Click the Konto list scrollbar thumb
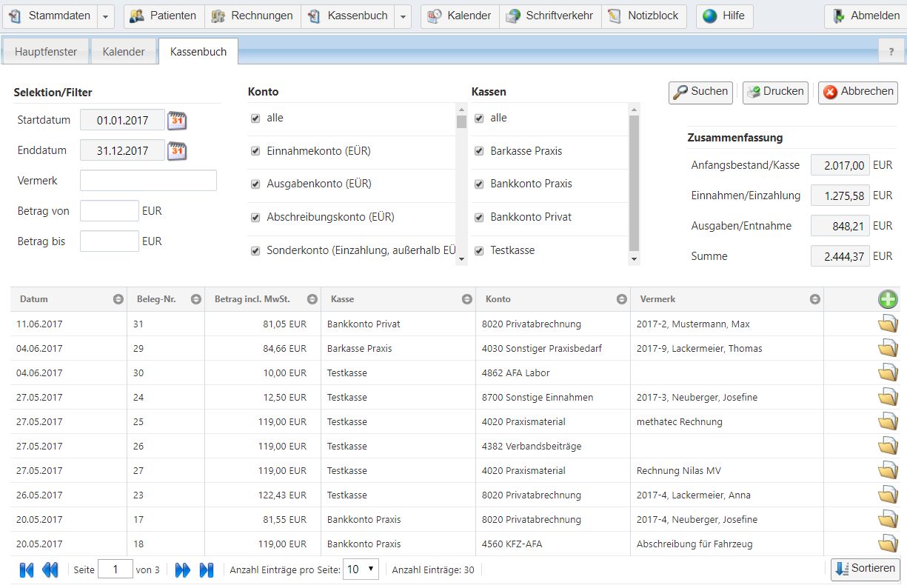This screenshot has height=588, width=907. 461,122
